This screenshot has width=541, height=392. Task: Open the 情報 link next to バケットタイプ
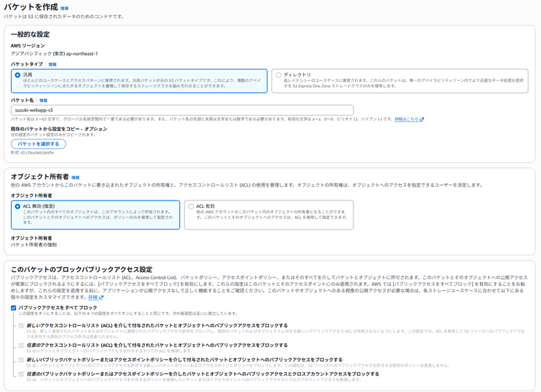[52, 65]
